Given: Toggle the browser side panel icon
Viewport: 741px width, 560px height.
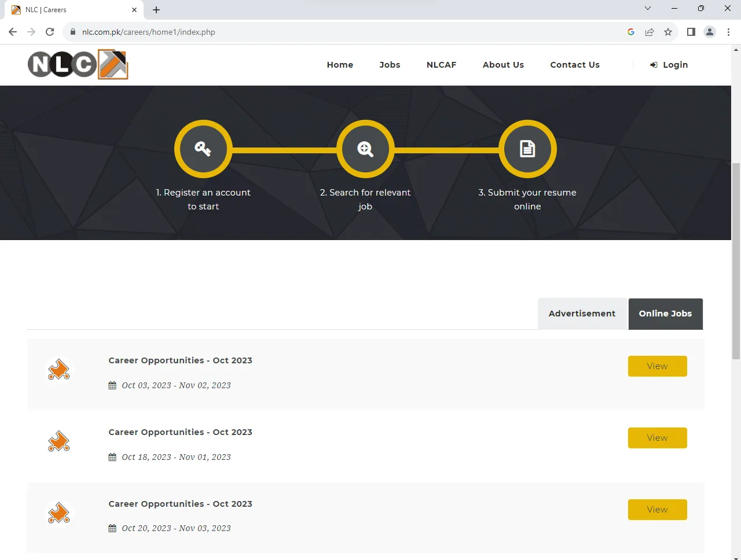Looking at the screenshot, I should tap(691, 32).
